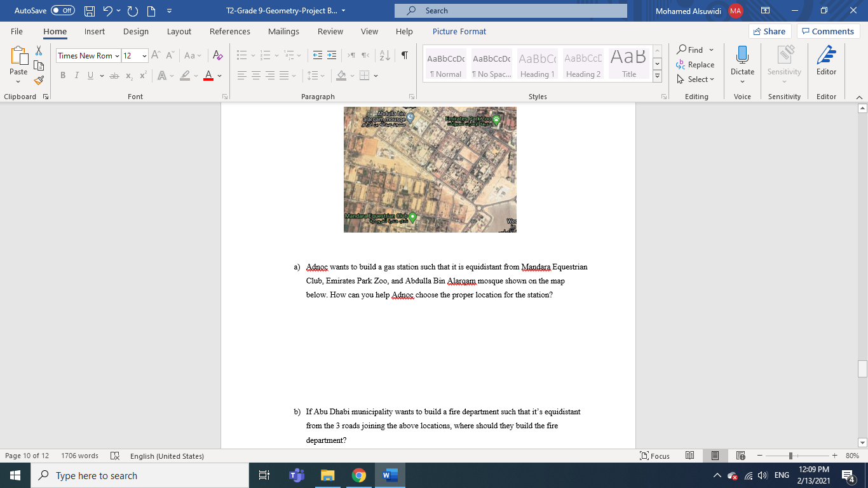The height and width of the screenshot is (488, 868).
Task: Click the Redo icon in the title bar
Action: 132,11
